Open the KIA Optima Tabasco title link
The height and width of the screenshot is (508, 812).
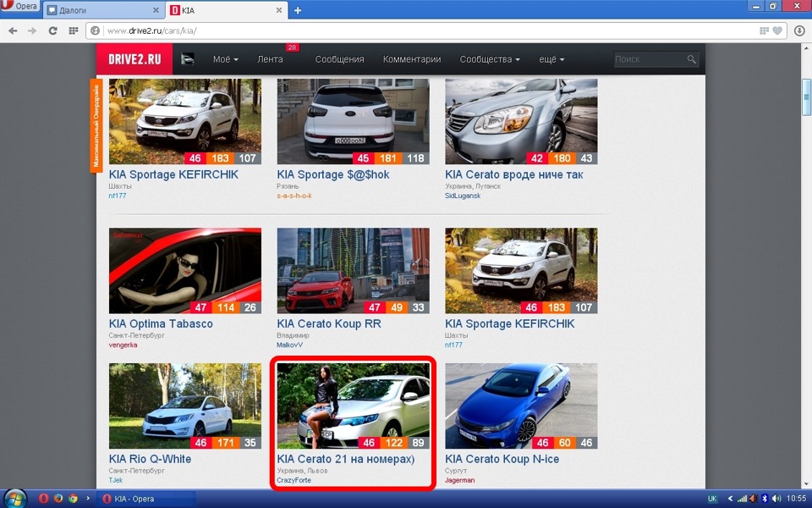click(161, 324)
